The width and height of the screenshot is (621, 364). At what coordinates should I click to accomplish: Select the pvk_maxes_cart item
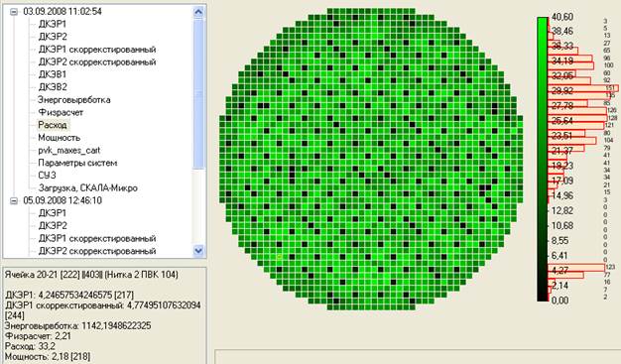(x=68, y=151)
